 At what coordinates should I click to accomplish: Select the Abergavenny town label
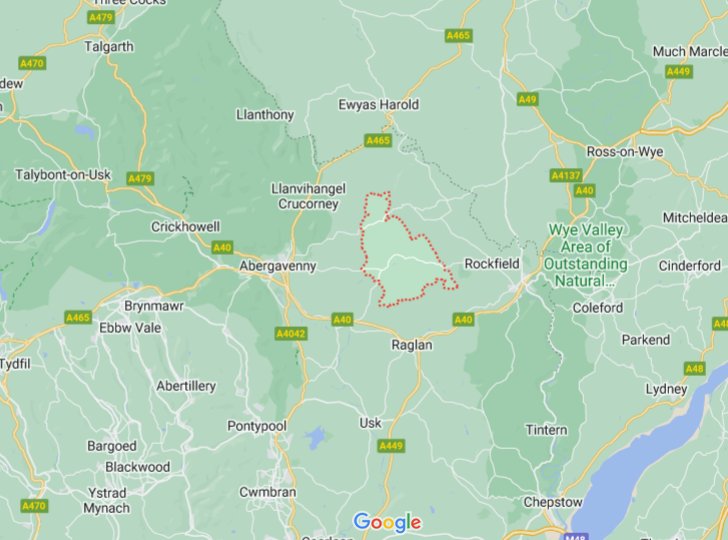[278, 266]
